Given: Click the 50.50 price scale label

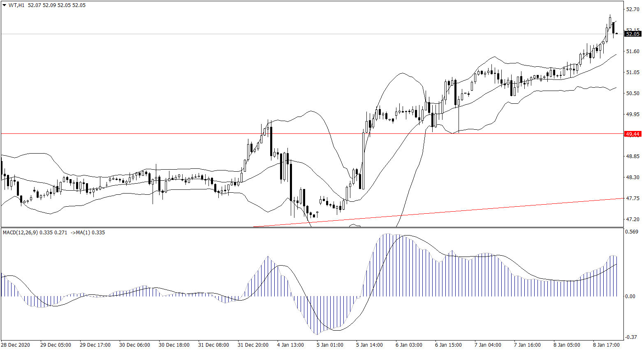Looking at the screenshot, I should pos(632,93).
